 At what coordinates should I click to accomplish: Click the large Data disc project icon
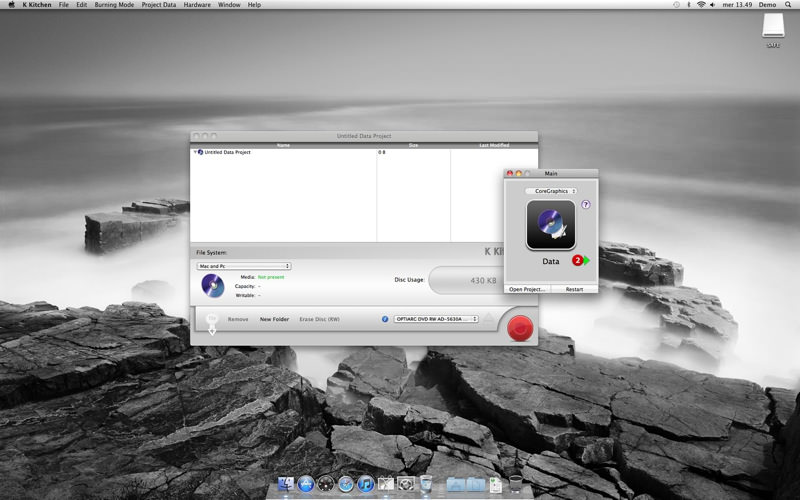551,225
